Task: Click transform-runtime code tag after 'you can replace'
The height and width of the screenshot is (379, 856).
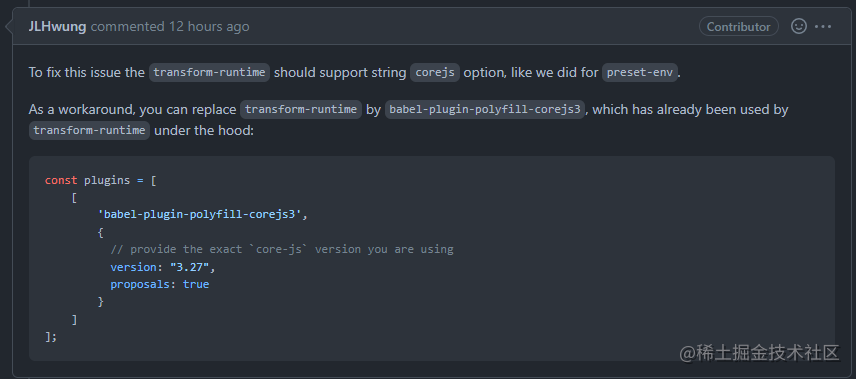Action: (x=301, y=109)
